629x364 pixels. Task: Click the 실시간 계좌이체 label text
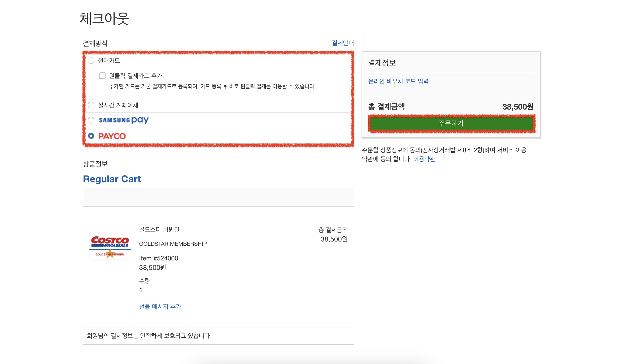tap(118, 105)
